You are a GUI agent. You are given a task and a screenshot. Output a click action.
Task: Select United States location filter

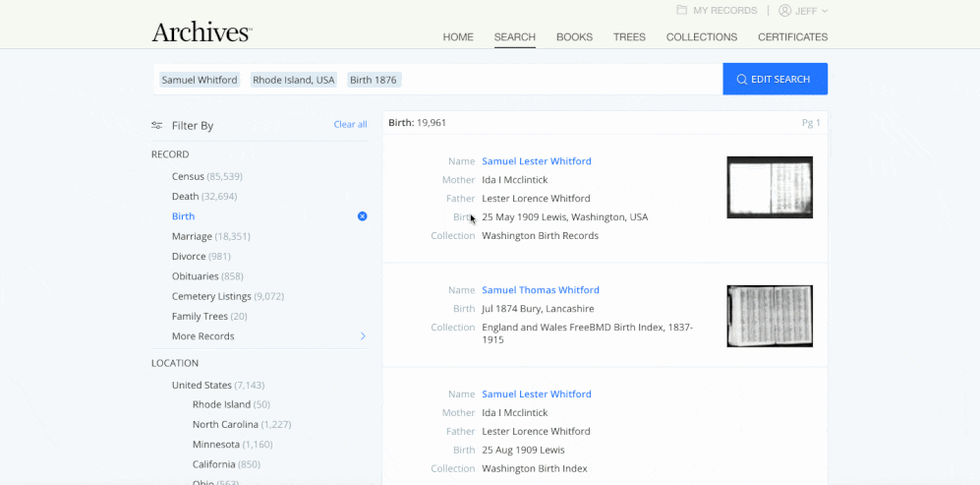tap(218, 385)
